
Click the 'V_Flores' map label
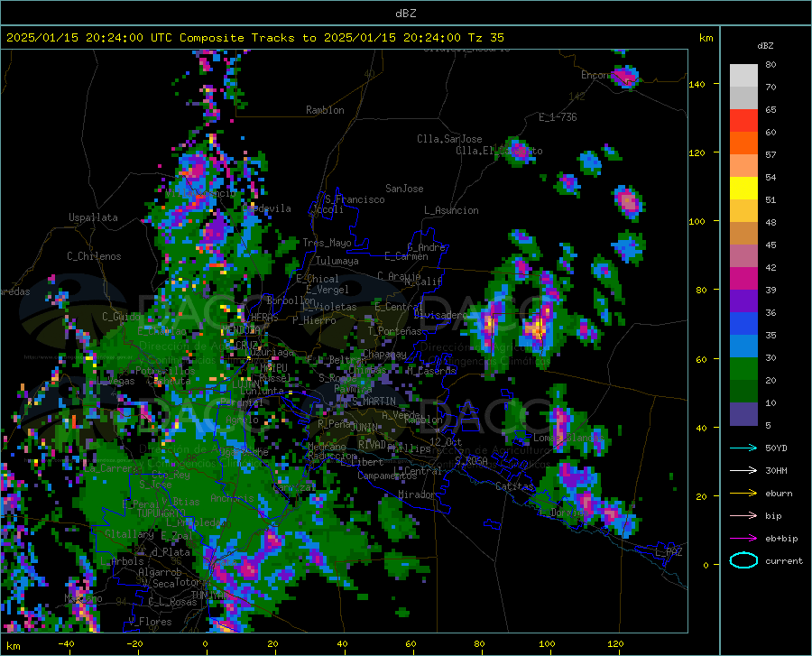150,622
